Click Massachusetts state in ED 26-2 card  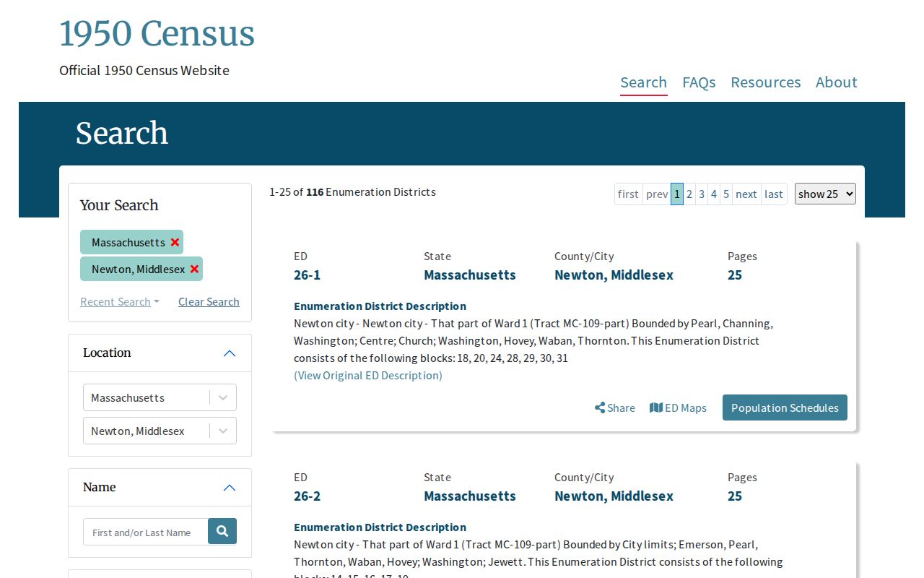470,496
